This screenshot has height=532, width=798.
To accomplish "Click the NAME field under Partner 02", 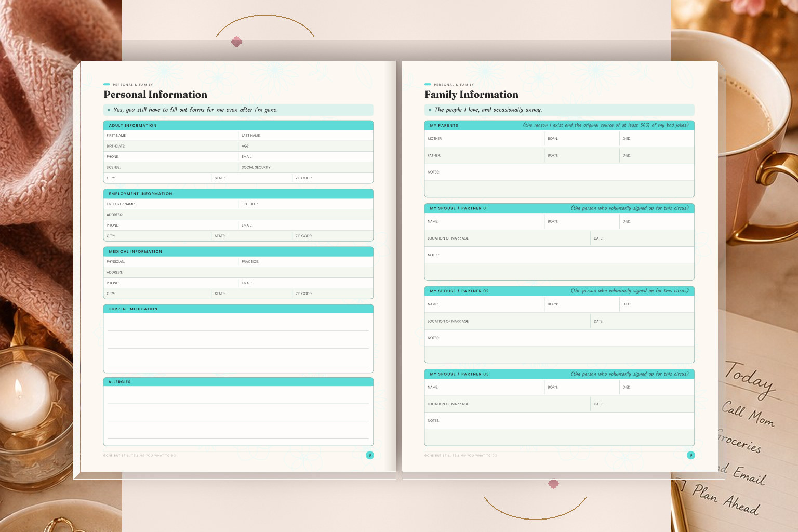I will pyautogui.click(x=484, y=304).
